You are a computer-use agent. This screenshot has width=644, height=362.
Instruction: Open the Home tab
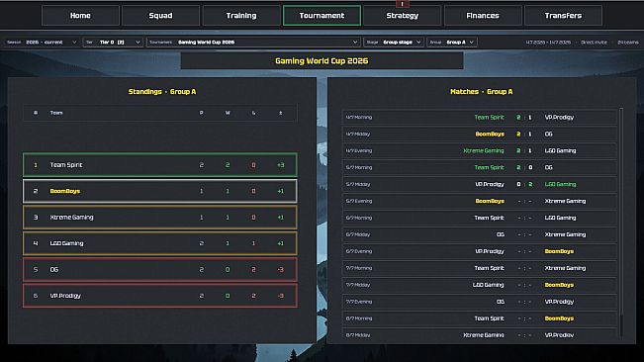tap(80, 16)
